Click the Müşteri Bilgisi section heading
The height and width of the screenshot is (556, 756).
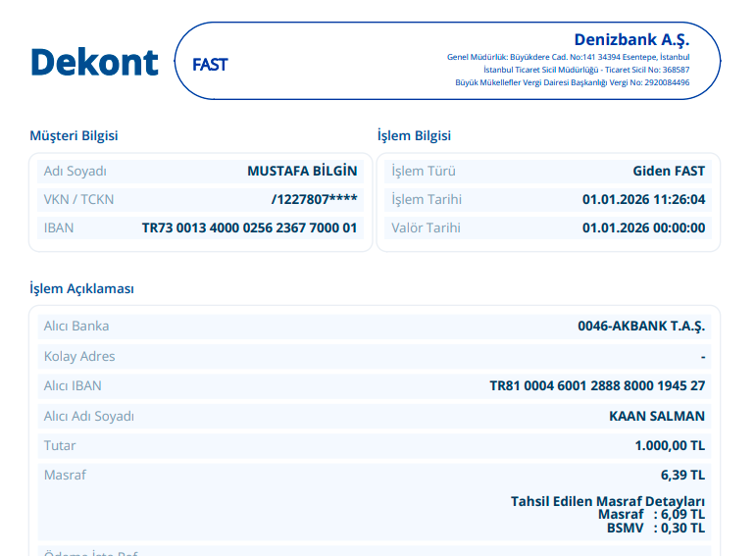pyautogui.click(x=74, y=135)
